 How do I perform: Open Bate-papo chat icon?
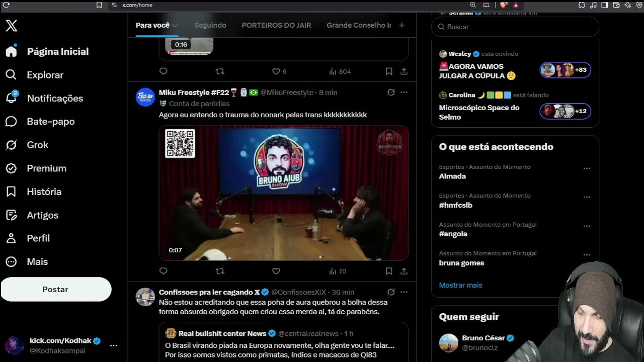coord(11,122)
